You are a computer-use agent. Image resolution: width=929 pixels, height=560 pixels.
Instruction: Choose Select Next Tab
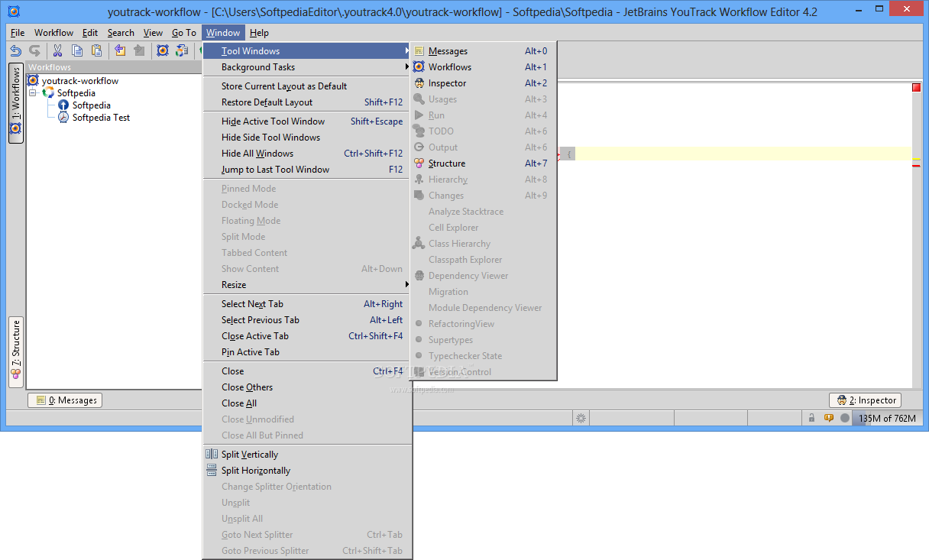(x=307, y=304)
